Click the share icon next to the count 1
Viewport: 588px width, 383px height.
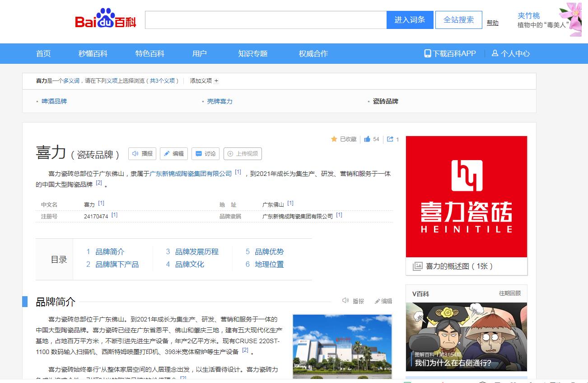click(390, 139)
